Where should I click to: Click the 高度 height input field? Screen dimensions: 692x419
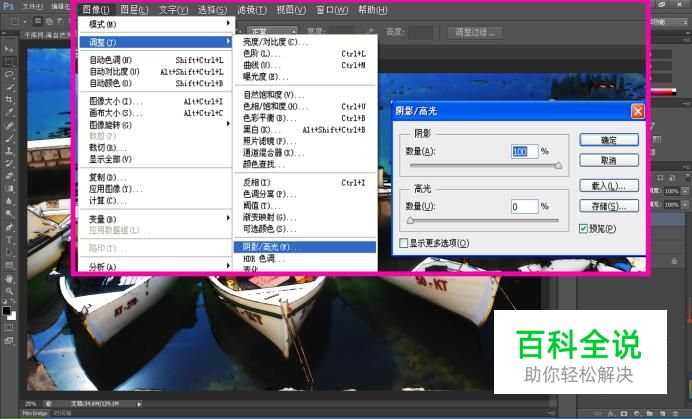click(x=421, y=32)
